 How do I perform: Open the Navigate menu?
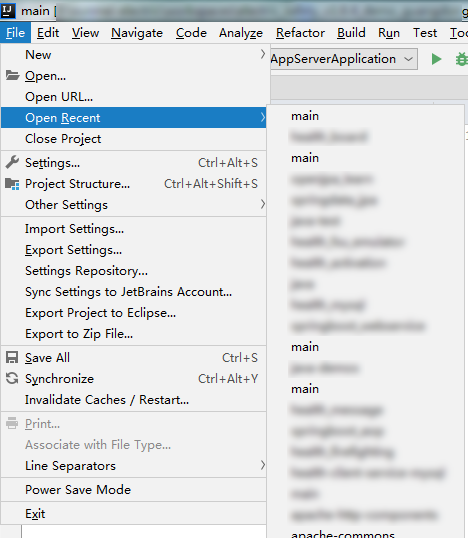[137, 33]
